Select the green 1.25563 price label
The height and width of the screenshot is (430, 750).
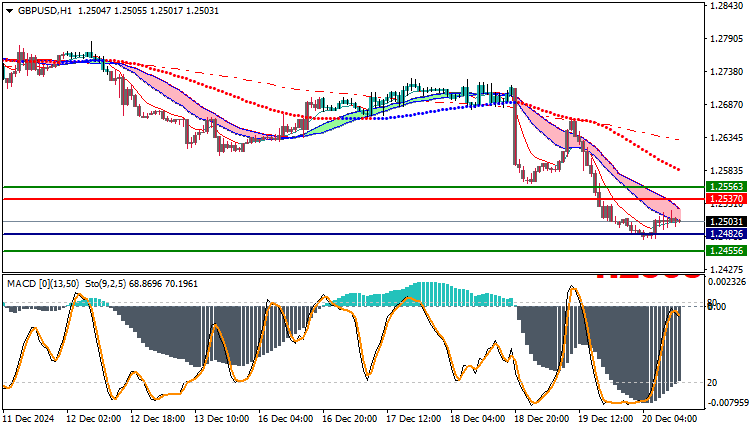click(x=726, y=187)
